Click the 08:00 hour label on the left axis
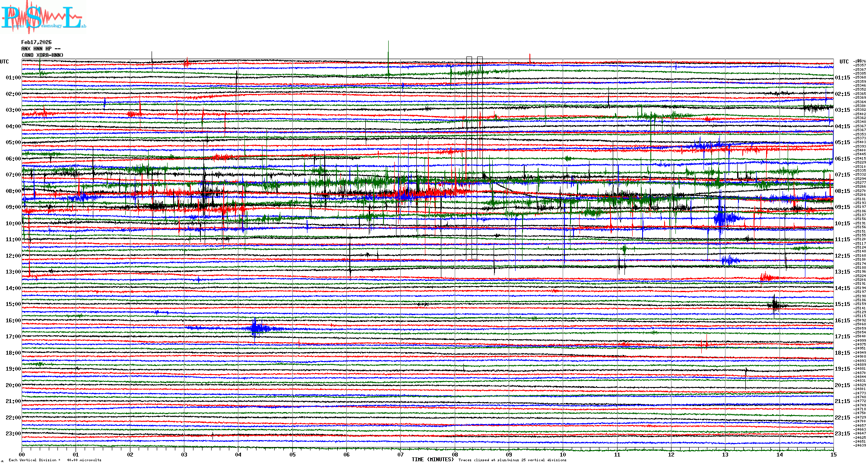Image resolution: width=868 pixels, height=466 pixels. pos(13,191)
